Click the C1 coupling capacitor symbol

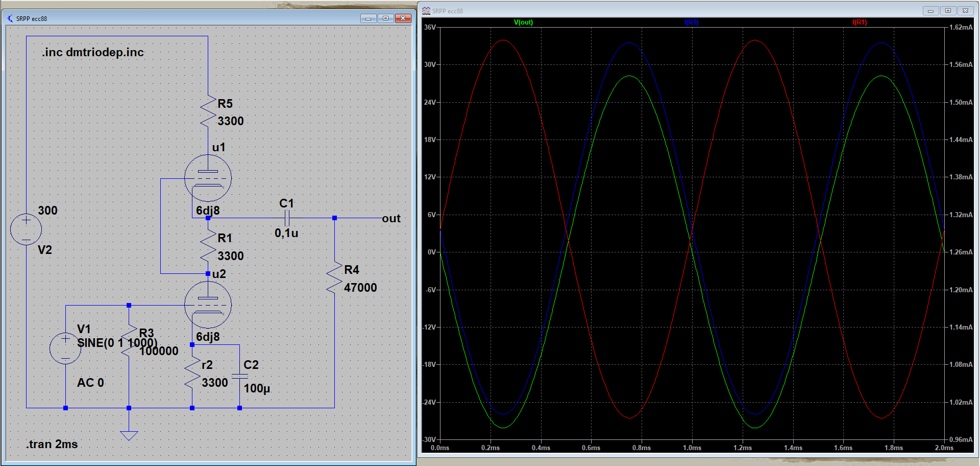click(287, 218)
